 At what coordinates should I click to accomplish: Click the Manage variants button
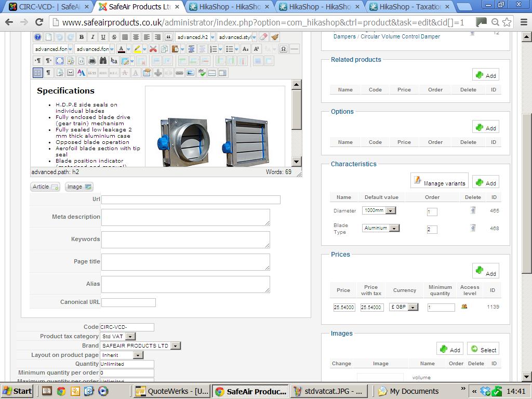(440, 181)
